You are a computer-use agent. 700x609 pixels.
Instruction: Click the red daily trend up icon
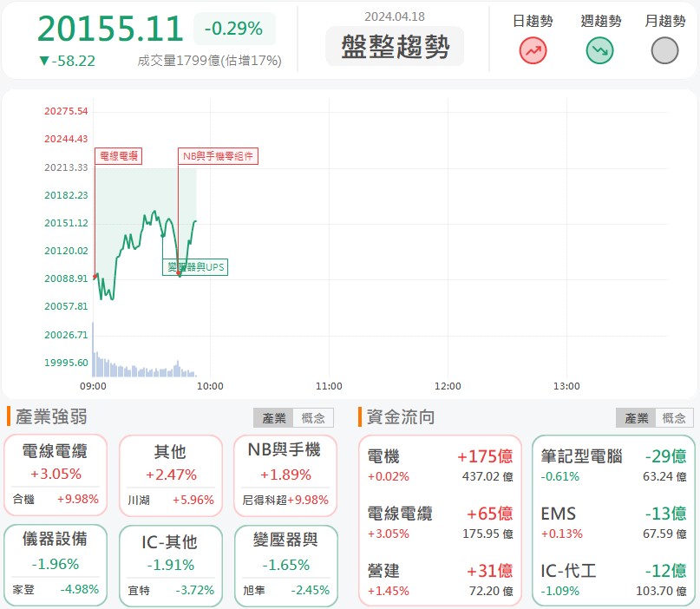click(x=533, y=50)
